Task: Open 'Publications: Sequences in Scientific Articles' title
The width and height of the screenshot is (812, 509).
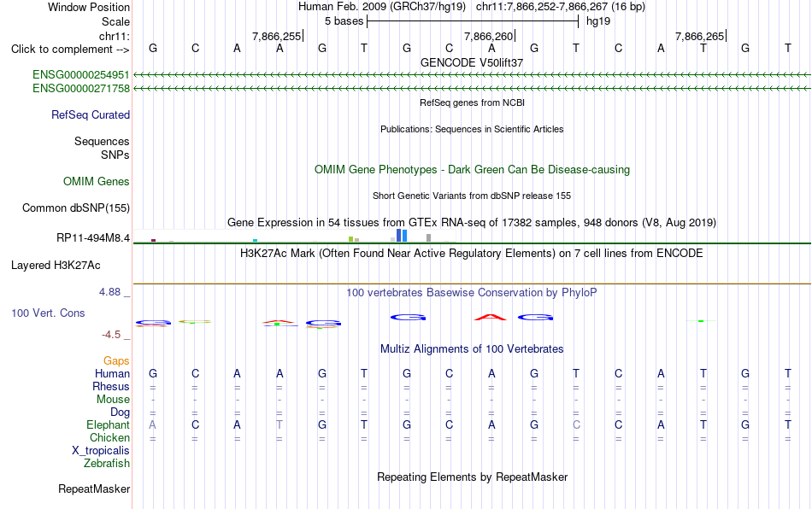Action: (x=472, y=129)
